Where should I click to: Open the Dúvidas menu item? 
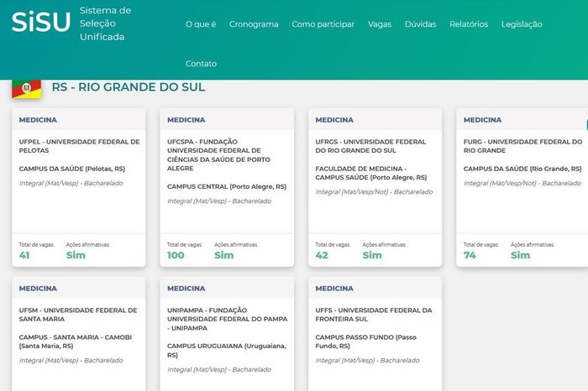(420, 24)
